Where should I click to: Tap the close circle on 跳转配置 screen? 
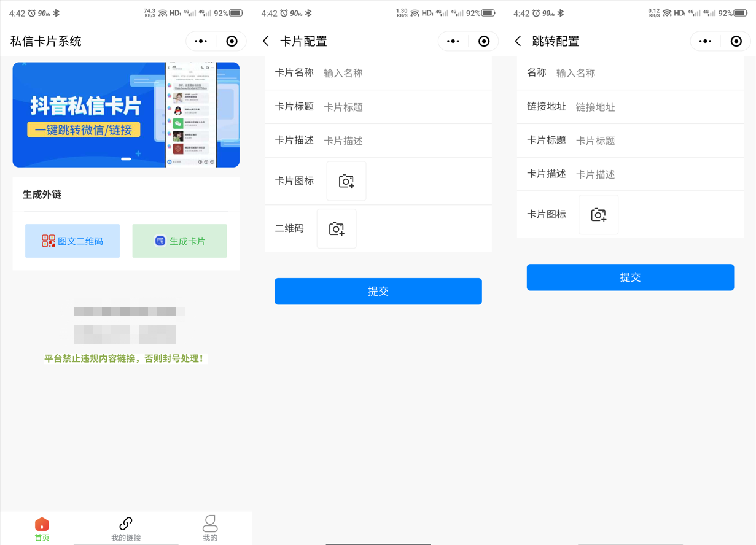(736, 41)
